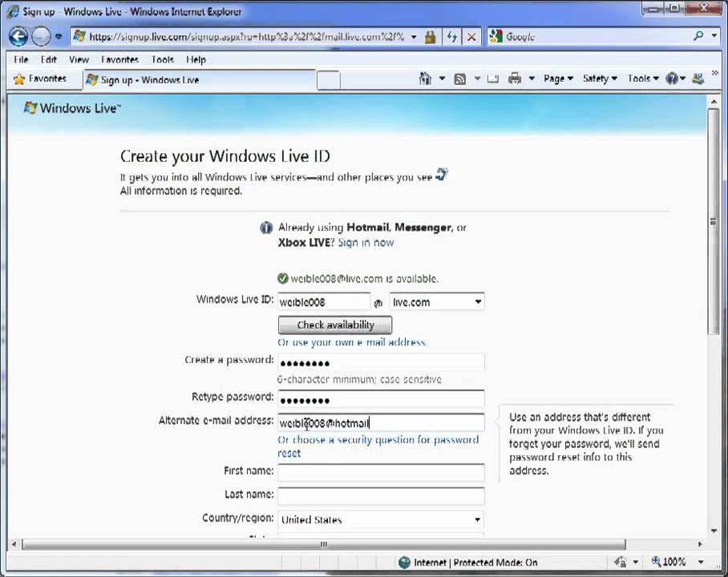Screen dimensions: 728x577
Task: Click the Create a password field
Action: click(x=381, y=362)
